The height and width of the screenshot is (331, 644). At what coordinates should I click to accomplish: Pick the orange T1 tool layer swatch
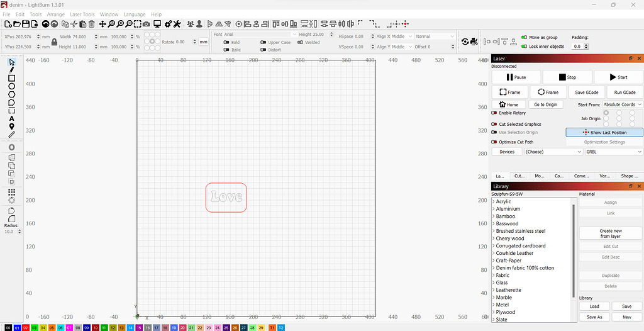click(272, 328)
